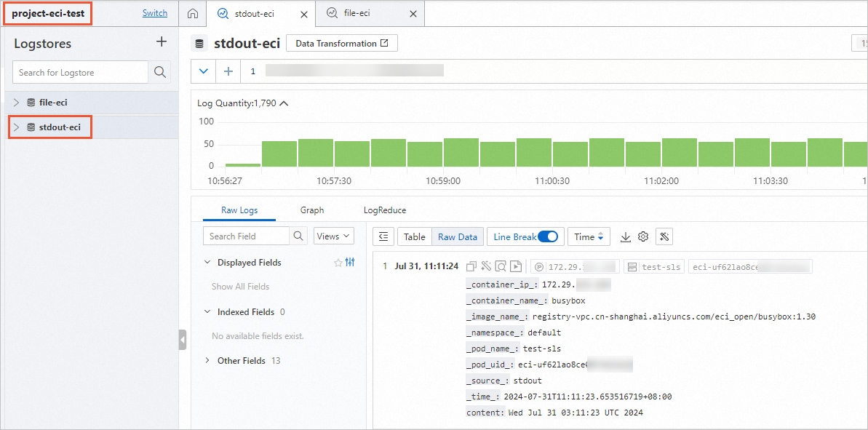
Task: Toggle the Line Break switch
Action: point(548,237)
